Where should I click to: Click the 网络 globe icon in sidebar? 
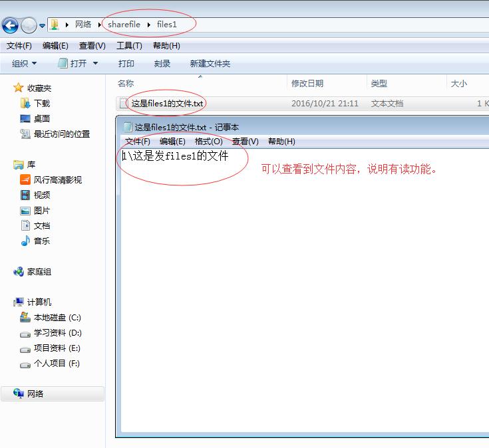(x=19, y=393)
